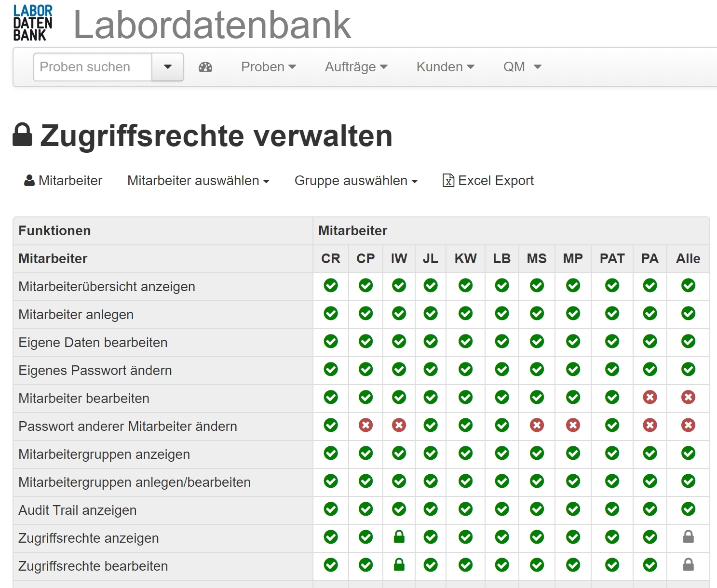Open the Proben menu
The width and height of the screenshot is (717, 588).
[x=268, y=67]
